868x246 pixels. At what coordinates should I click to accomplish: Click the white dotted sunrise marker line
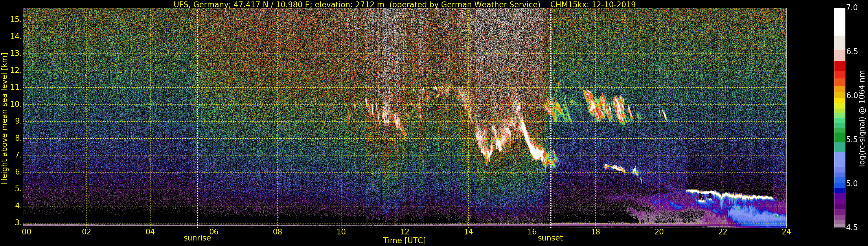pos(197,118)
